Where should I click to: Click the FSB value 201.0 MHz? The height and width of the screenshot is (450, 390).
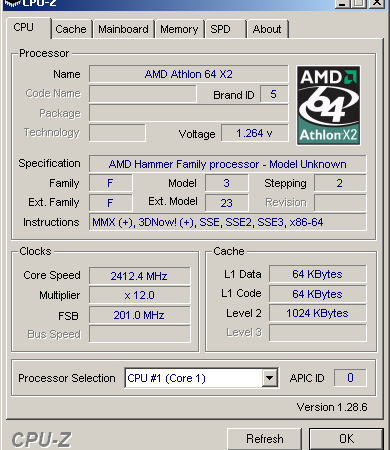[140, 315]
